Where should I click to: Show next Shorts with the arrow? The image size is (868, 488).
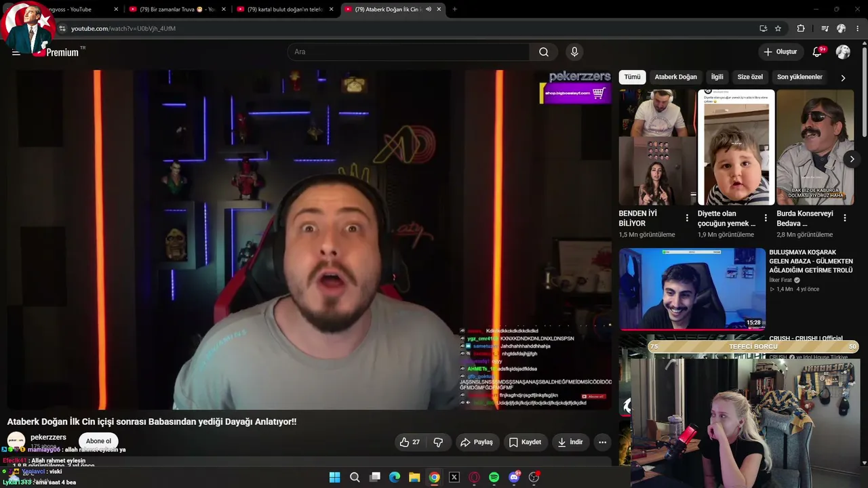(852, 159)
